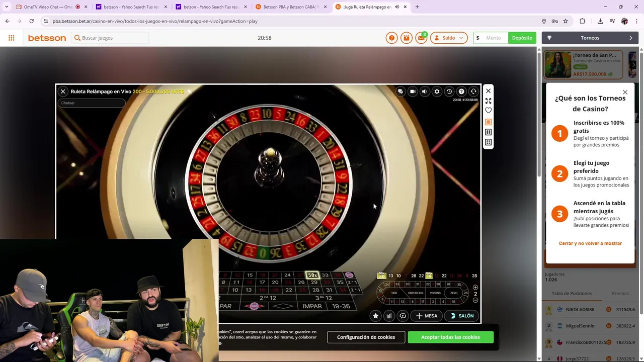Open roulette statistics bar chart icon
This screenshot has width=644, height=362.
coord(389,316)
